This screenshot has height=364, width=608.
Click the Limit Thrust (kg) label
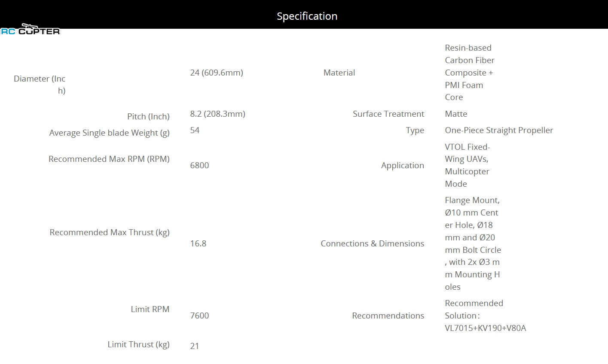[x=138, y=344]
